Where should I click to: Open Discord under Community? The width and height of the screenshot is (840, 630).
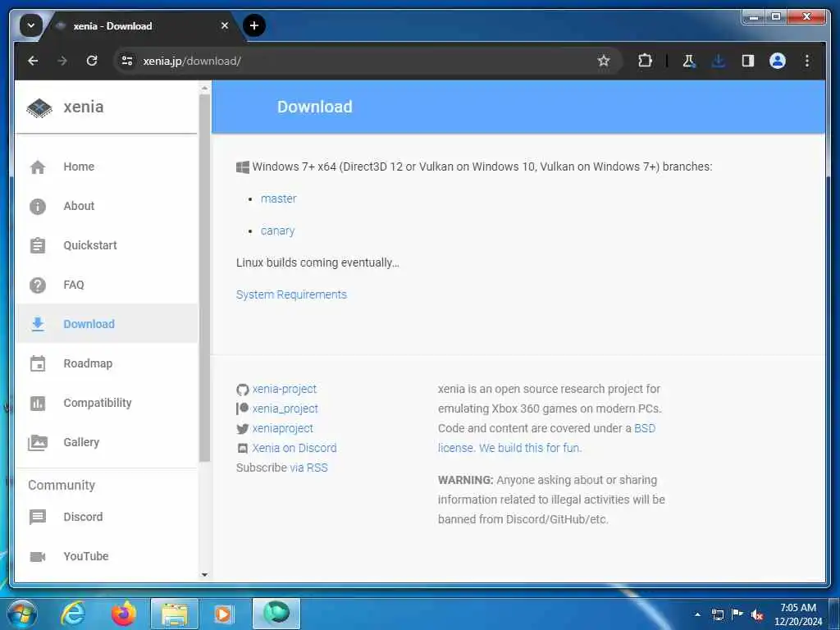tap(107, 517)
